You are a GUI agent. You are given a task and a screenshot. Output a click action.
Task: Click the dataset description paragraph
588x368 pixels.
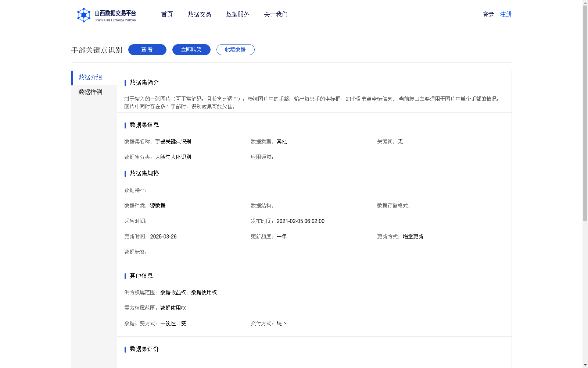tap(312, 103)
